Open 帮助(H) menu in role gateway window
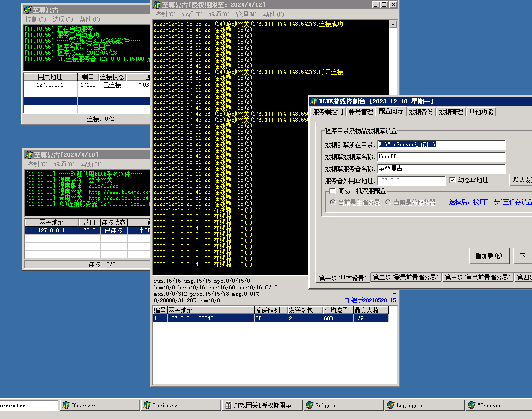The height and width of the screenshot is (419, 532). [x=90, y=19]
